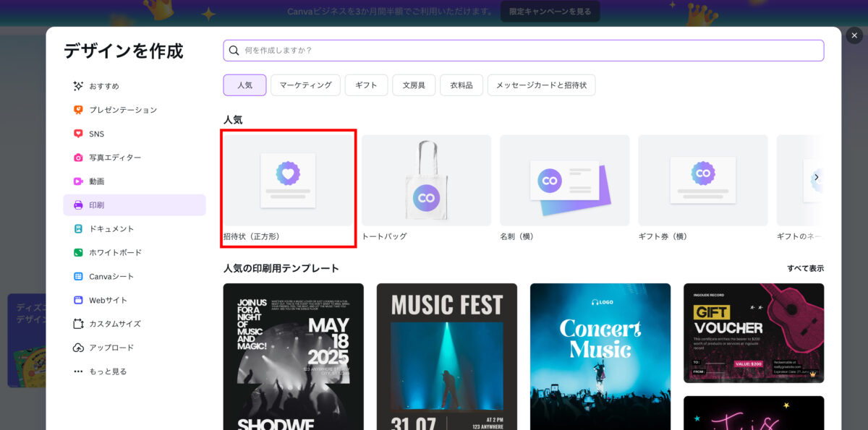
Task: Open the ホワイトボード icon category
Action: [78, 252]
